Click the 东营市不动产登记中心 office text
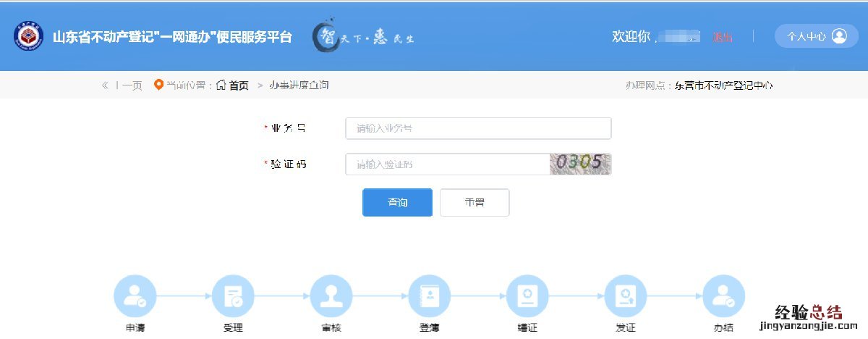 (724, 85)
